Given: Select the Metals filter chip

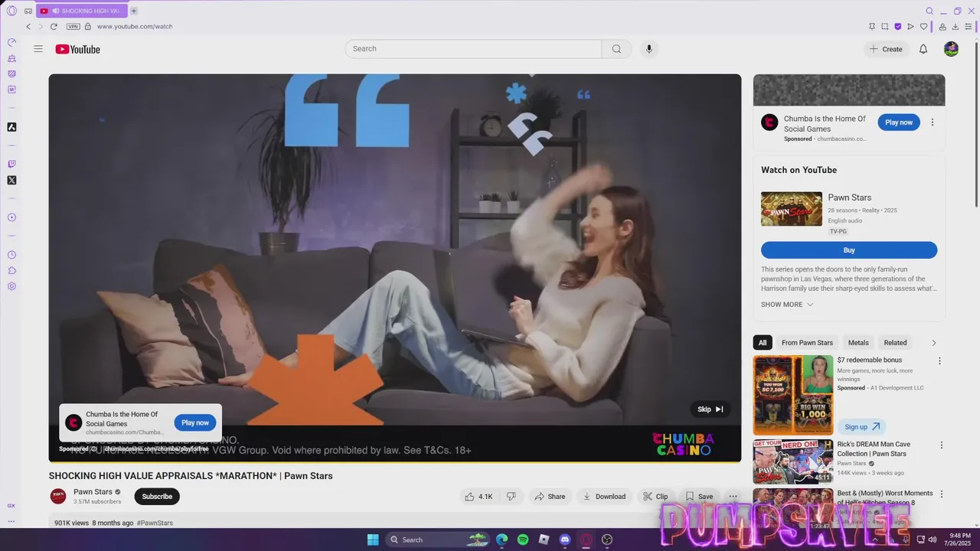Looking at the screenshot, I should point(858,343).
